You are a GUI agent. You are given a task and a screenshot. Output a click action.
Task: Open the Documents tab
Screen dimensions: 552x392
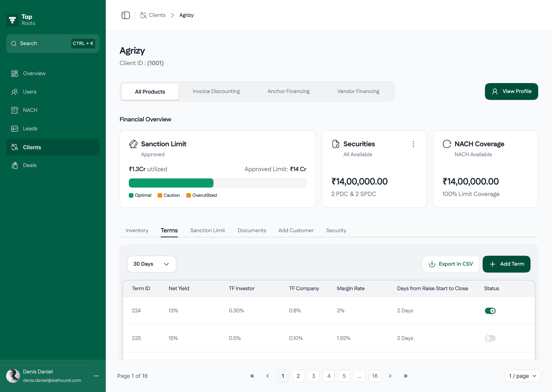coord(252,230)
